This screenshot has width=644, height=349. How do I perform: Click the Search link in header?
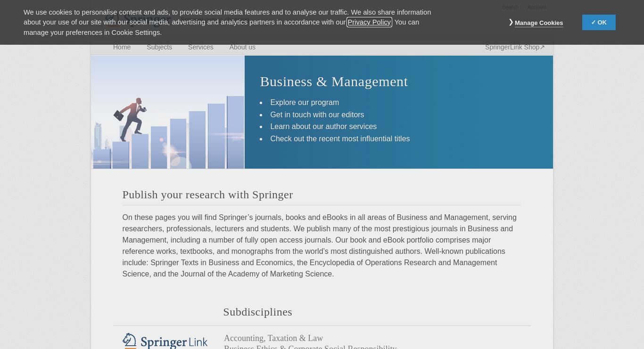tap(510, 7)
